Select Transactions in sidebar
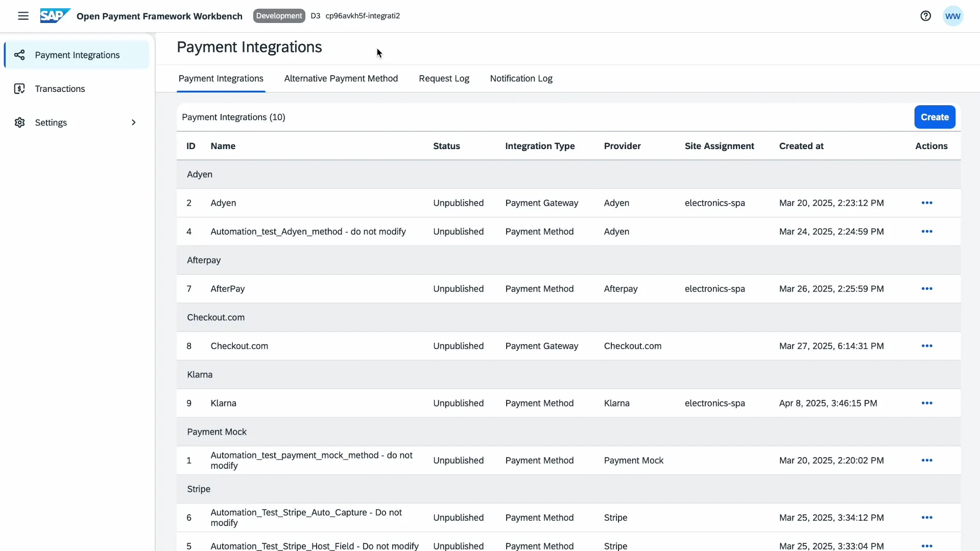Image resolution: width=980 pixels, height=551 pixels. click(77, 89)
